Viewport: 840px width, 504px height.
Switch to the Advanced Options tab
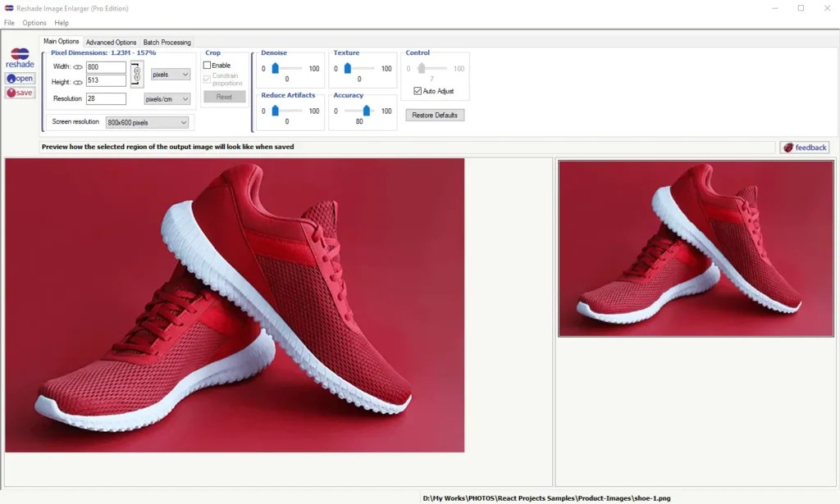(x=111, y=41)
